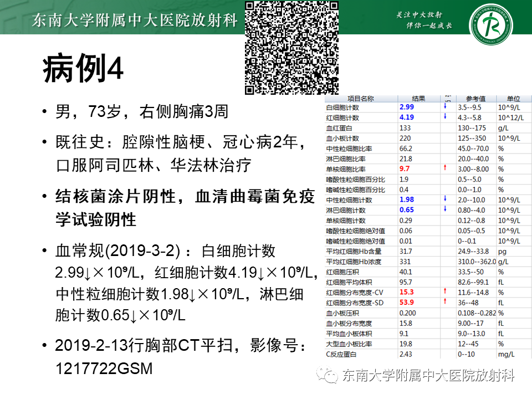Click the red result value 9.7

405,168
